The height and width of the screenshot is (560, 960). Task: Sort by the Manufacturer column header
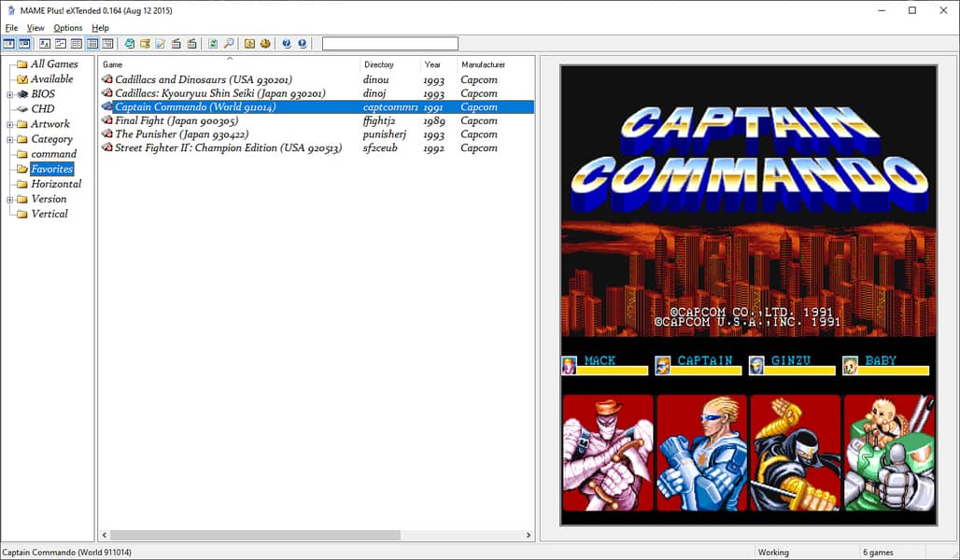pos(495,64)
